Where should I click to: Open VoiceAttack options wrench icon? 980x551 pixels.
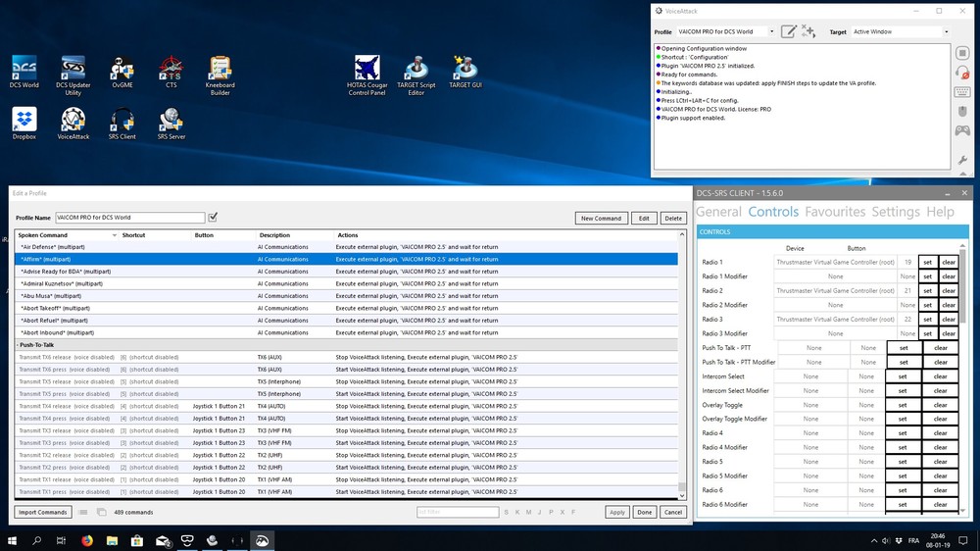point(963,159)
